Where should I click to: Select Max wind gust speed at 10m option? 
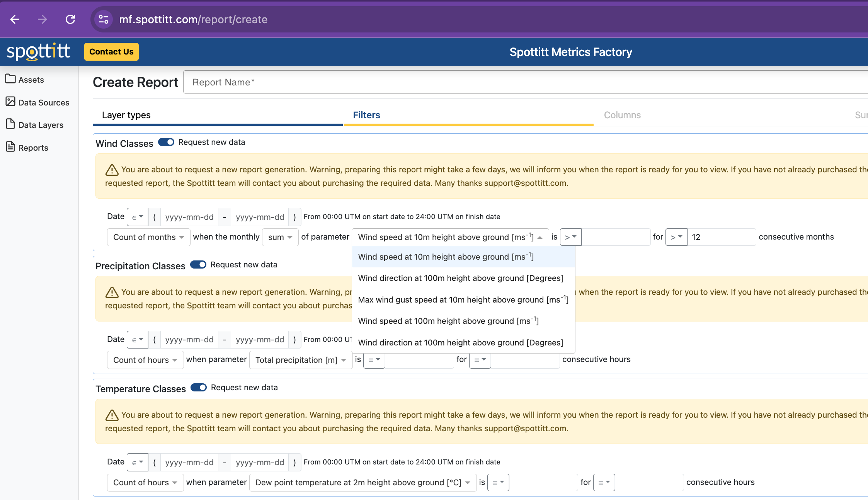[x=463, y=300]
